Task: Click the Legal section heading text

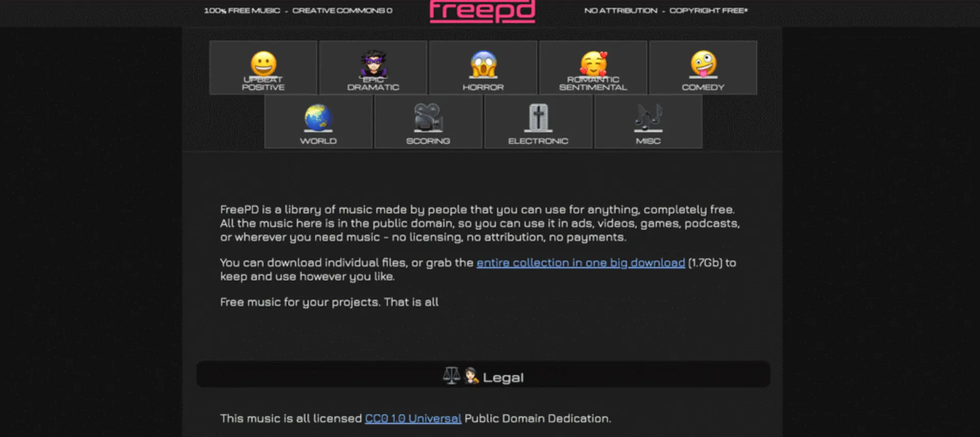Action: coord(503,378)
